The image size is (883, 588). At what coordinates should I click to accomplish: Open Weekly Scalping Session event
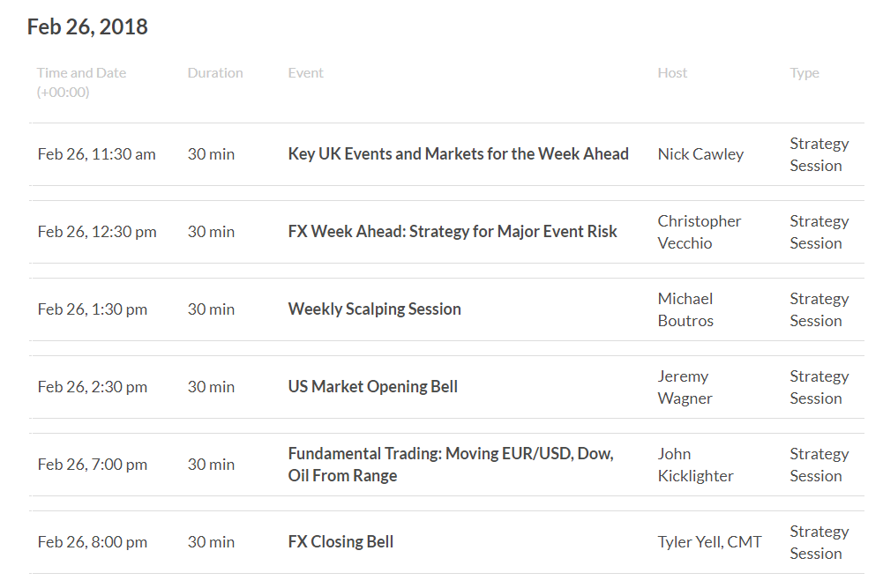tap(375, 309)
